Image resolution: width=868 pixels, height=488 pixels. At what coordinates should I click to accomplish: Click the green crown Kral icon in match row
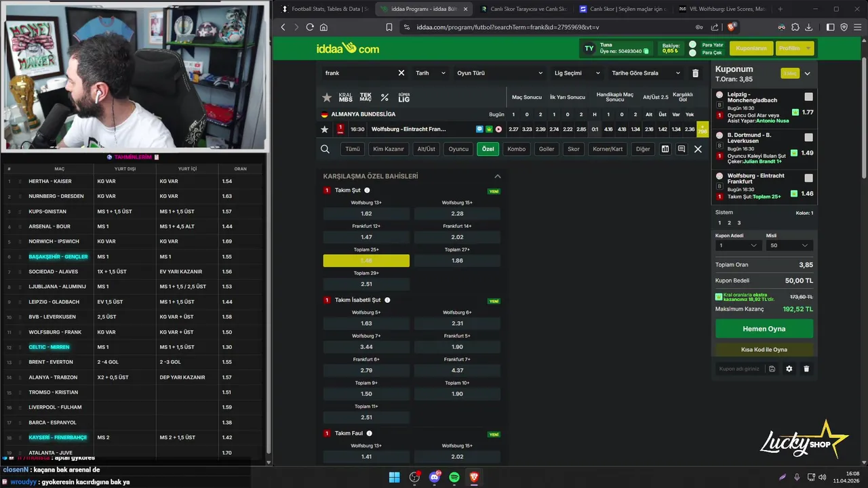point(489,129)
